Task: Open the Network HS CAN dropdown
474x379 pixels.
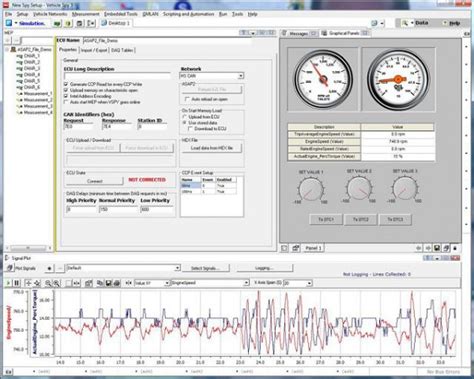Action: tap(240, 76)
